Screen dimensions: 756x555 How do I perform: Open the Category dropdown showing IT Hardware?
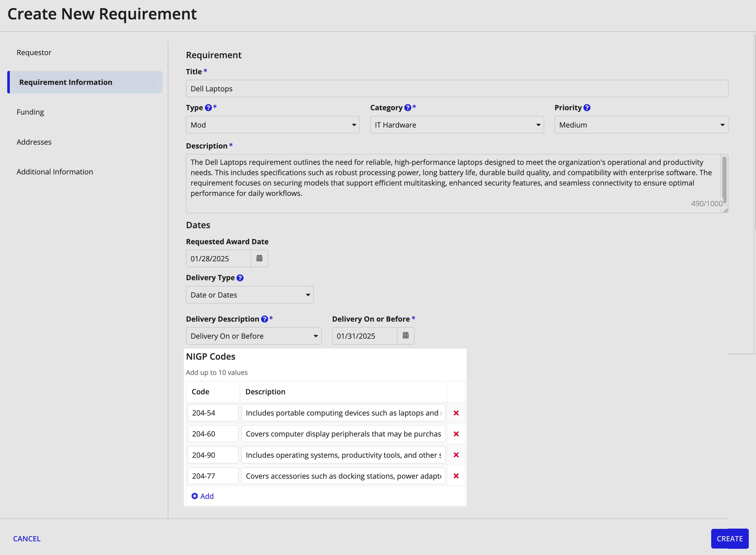457,125
